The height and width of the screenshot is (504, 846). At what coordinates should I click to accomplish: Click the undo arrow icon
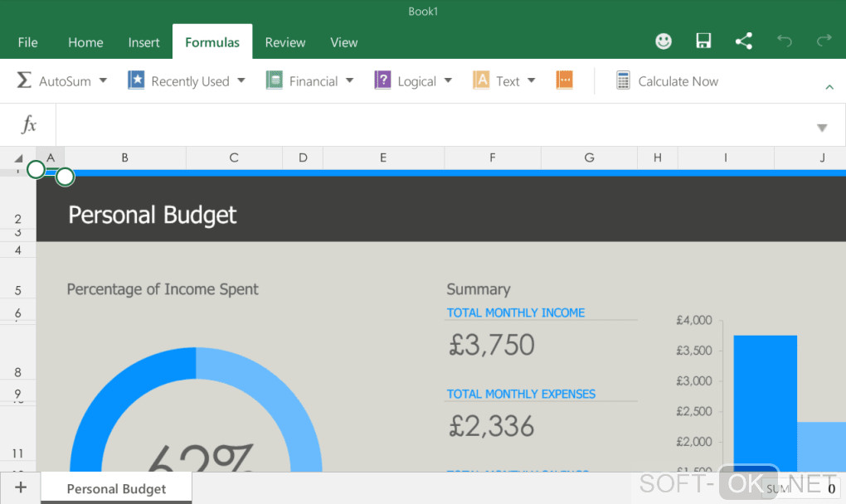784,41
